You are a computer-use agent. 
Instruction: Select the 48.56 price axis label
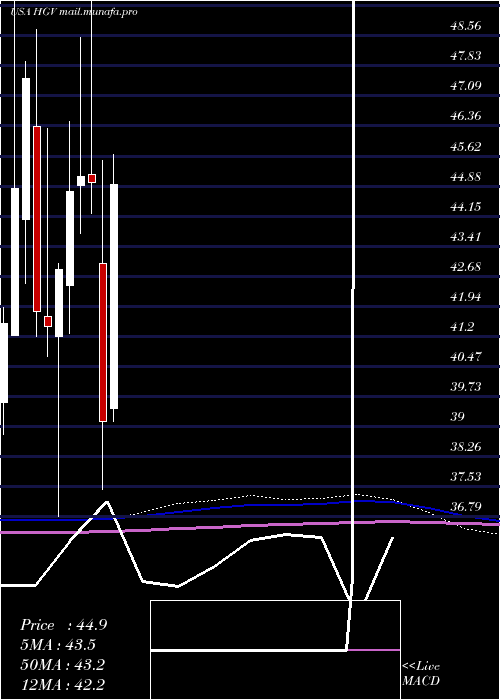coord(466,26)
